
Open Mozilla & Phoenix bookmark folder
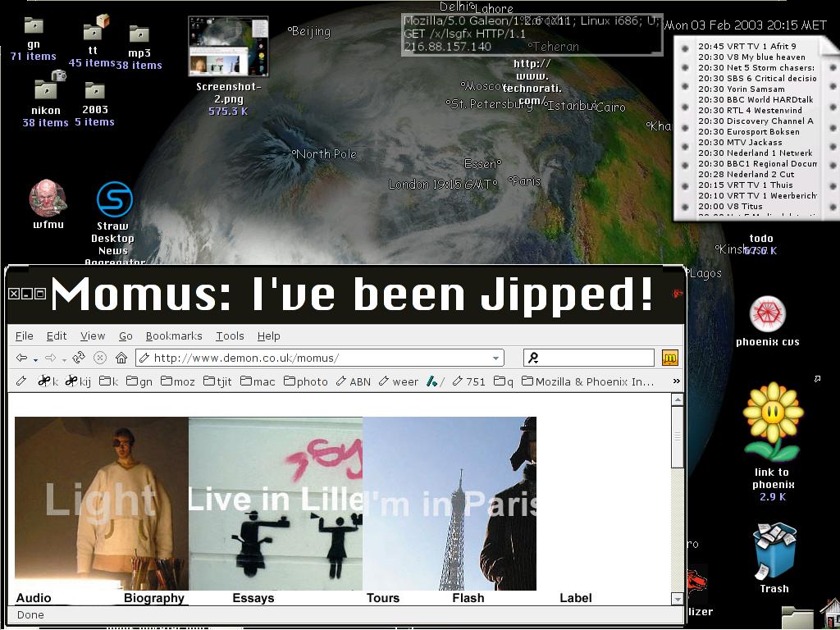[587, 381]
